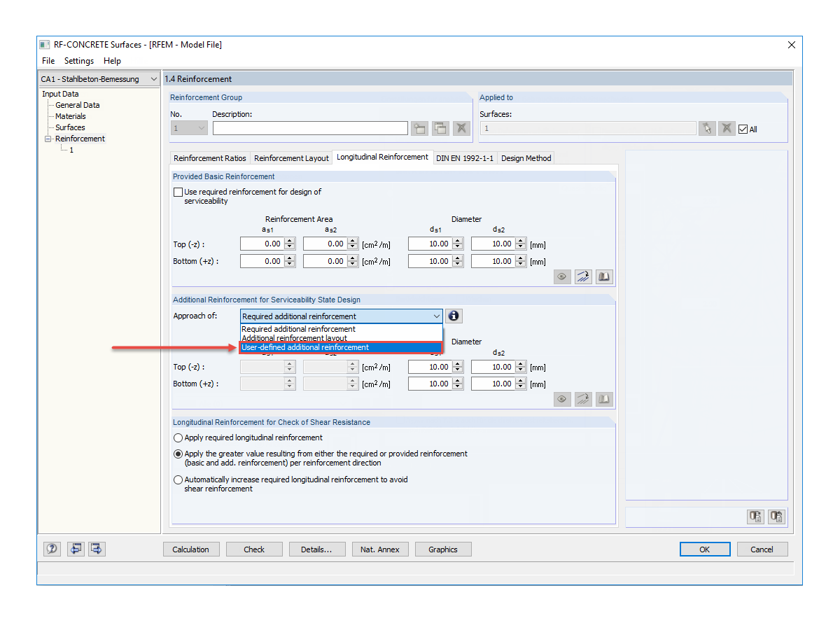The image size is (840, 630).
Task: Close the RF-CONCRETE Surfaces window
Action: [x=792, y=45]
